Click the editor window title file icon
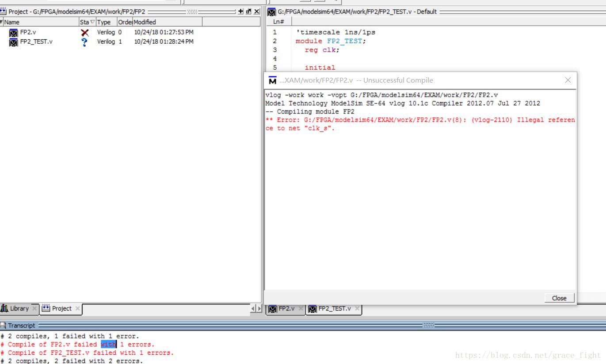Image resolution: width=606 pixels, height=364 pixels. coord(272,12)
